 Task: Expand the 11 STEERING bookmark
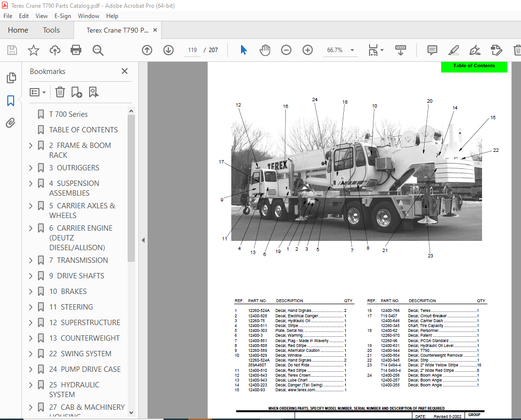(31, 307)
